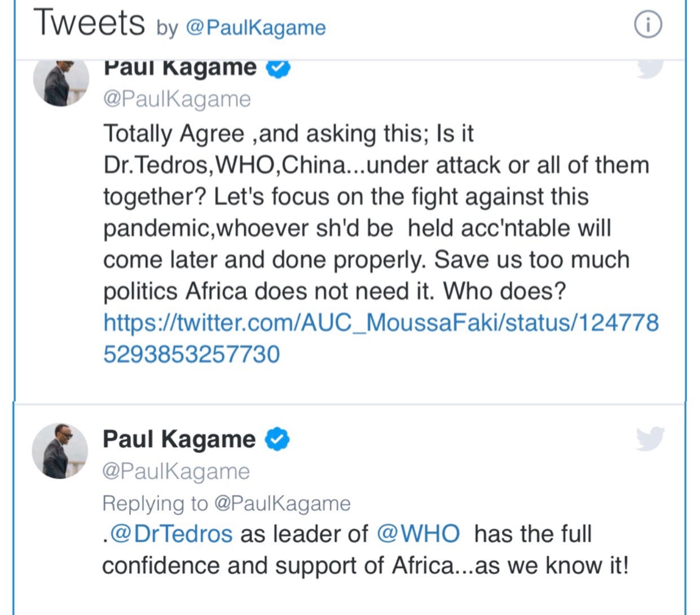Open the 'Replying to @PaulKagame' mention
This screenshot has width=700, height=615.
283,503
